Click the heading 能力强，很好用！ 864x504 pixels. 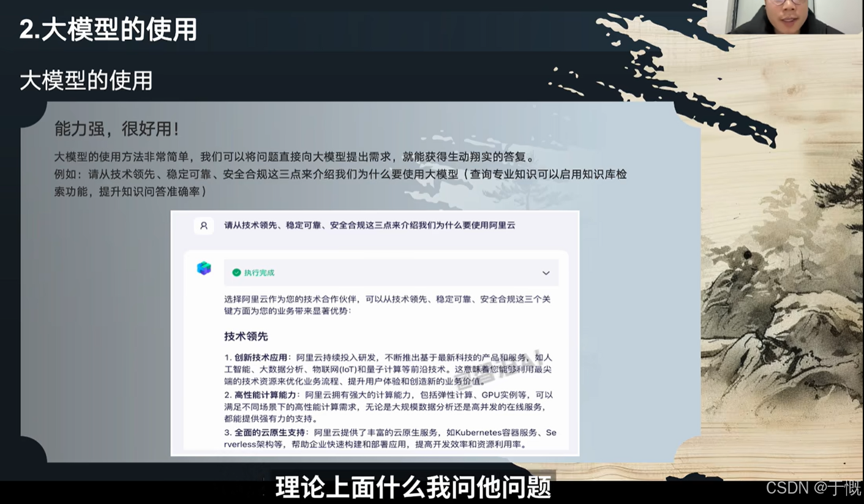[x=117, y=129]
